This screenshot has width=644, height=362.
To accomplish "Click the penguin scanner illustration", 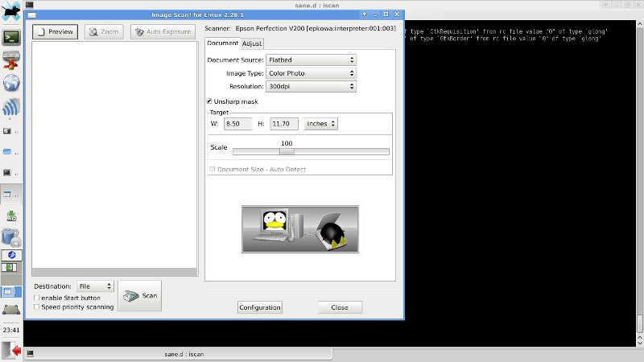I will (x=300, y=229).
